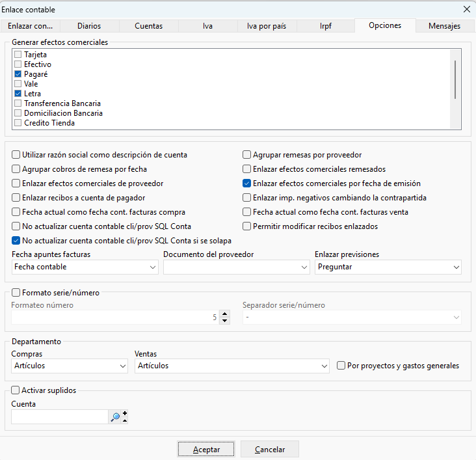Open Enlazar previsiones dropdown
The width and height of the screenshot is (476, 460).
coord(388,267)
